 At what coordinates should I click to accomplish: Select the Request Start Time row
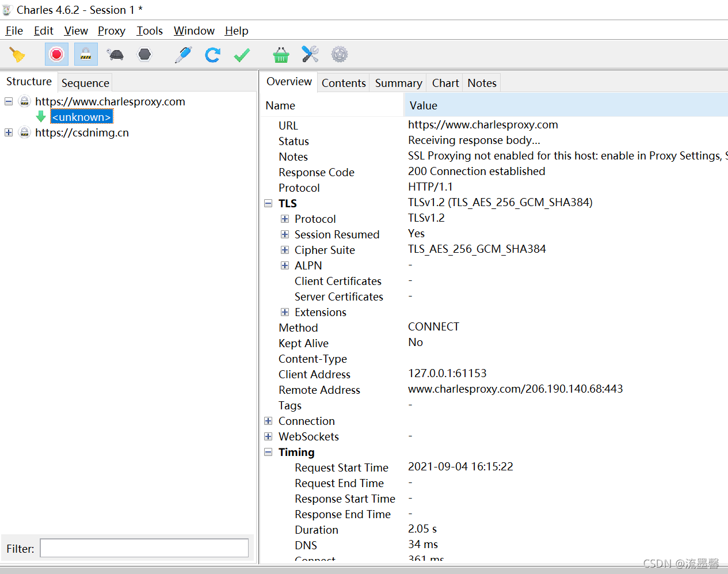[494, 467]
